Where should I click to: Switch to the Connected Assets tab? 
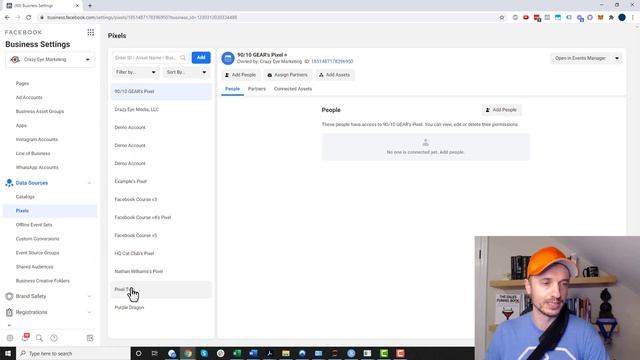tap(293, 89)
